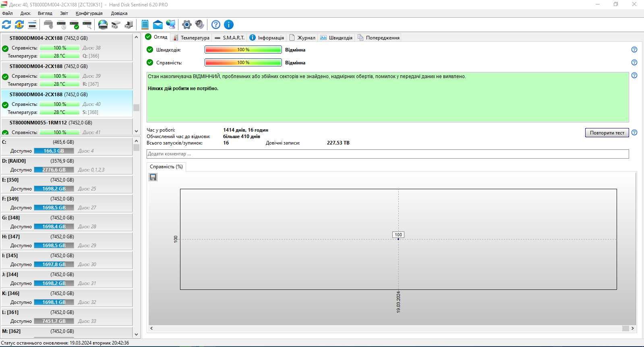Click the drives with computer toolbar icon
Viewport: 644px width, 347px height.
129,25
